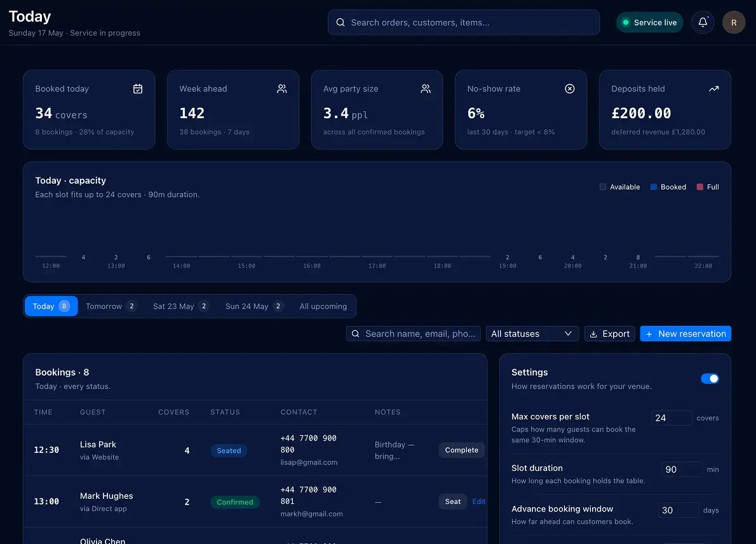The height and width of the screenshot is (544, 756).
Task: Click the circled X icon on No-show rate card
Action: [570, 89]
